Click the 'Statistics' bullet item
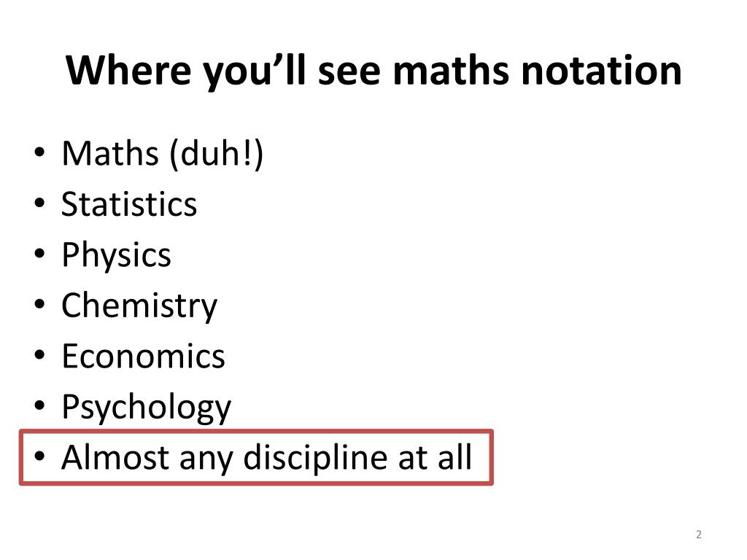The width and height of the screenshot is (747, 560). tap(129, 204)
